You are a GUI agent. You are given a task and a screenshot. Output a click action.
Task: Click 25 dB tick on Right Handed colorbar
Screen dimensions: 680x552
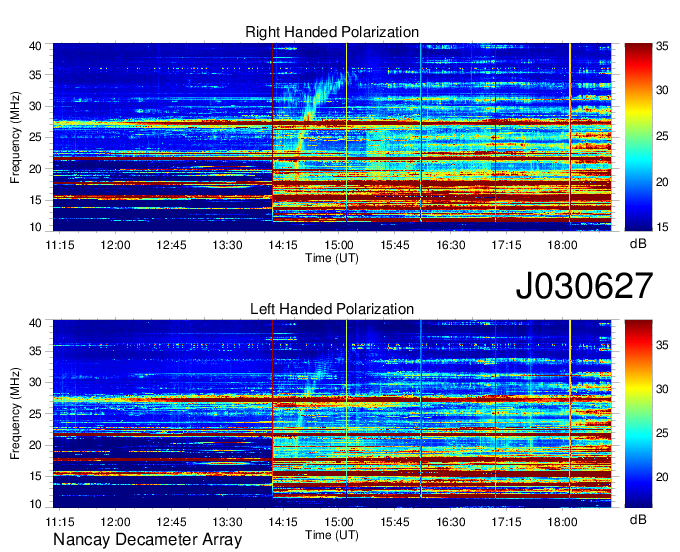point(662,137)
